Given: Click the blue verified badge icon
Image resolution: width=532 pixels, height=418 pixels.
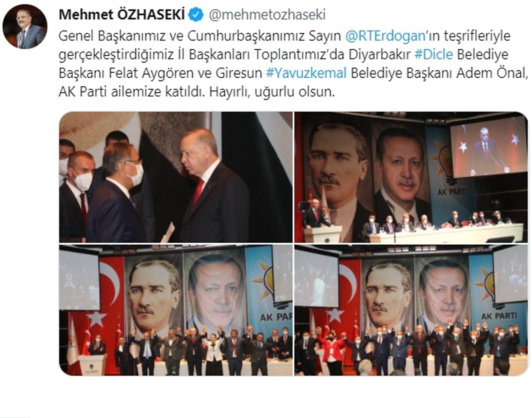Looking at the screenshot, I should (x=196, y=16).
